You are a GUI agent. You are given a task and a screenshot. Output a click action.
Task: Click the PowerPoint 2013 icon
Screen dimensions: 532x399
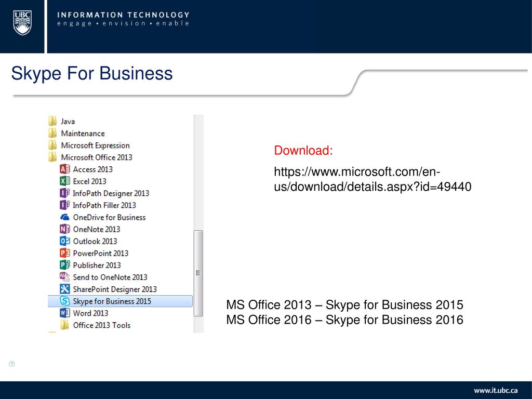pos(65,253)
